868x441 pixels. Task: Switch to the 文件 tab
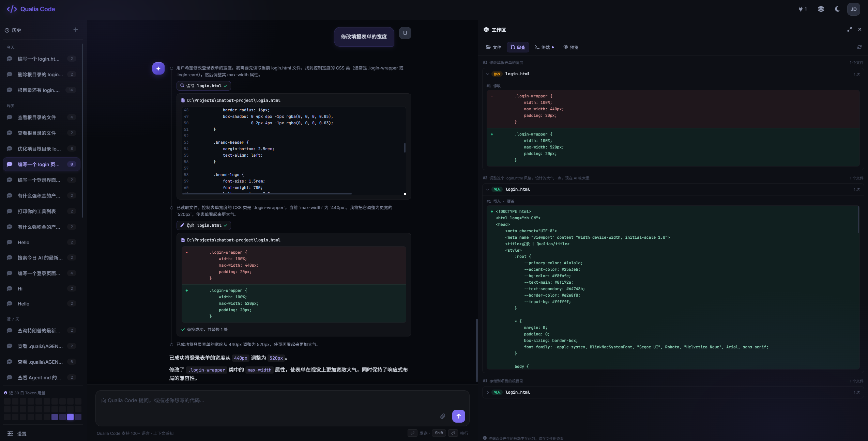click(x=493, y=47)
